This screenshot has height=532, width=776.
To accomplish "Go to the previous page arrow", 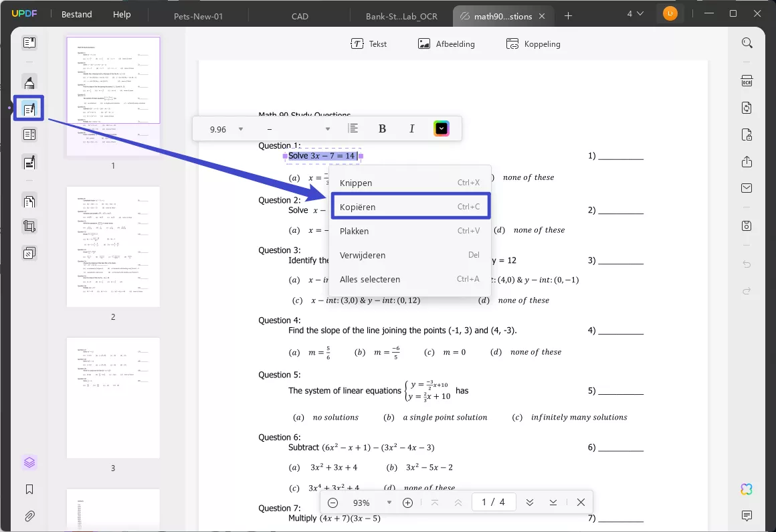I will 458,503.
